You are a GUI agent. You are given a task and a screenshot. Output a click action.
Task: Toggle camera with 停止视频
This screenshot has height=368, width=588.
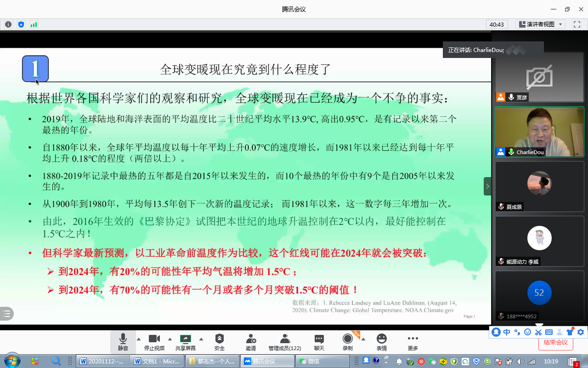tap(154, 342)
